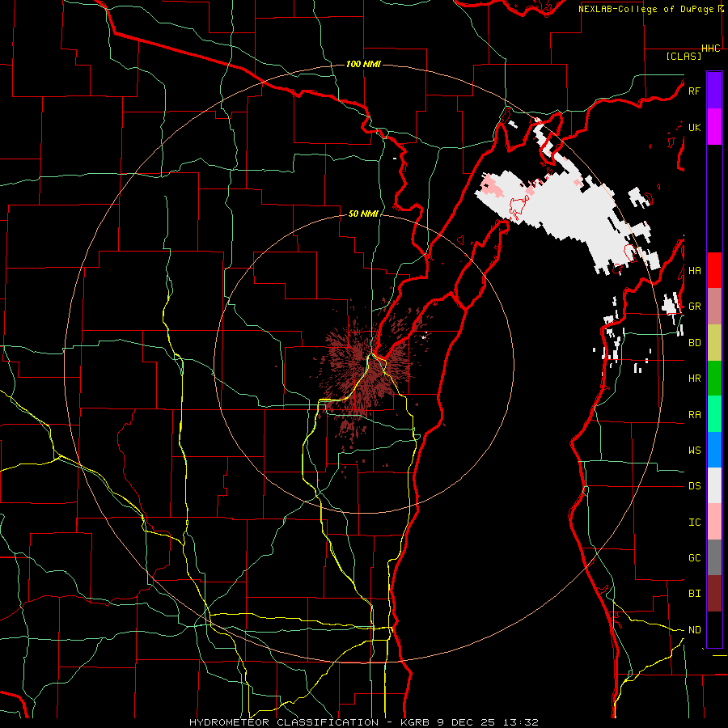Choose the WS blue legend swatch

click(714, 450)
